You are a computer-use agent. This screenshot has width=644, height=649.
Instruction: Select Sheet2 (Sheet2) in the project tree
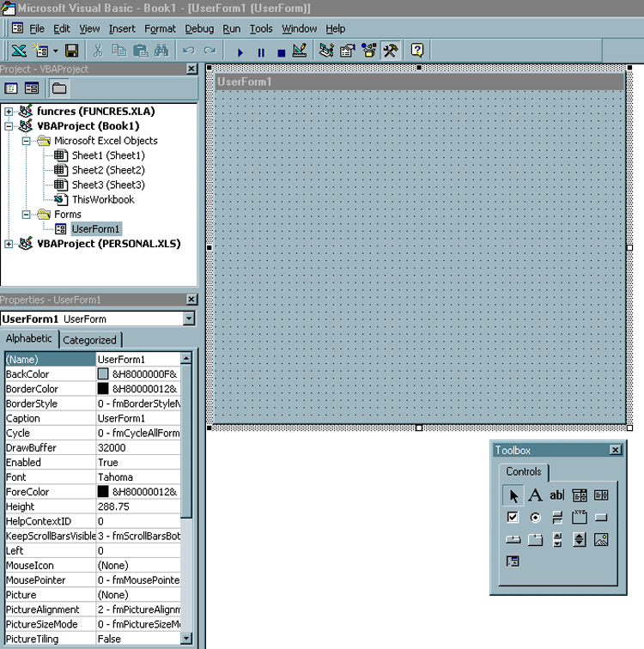pos(108,170)
